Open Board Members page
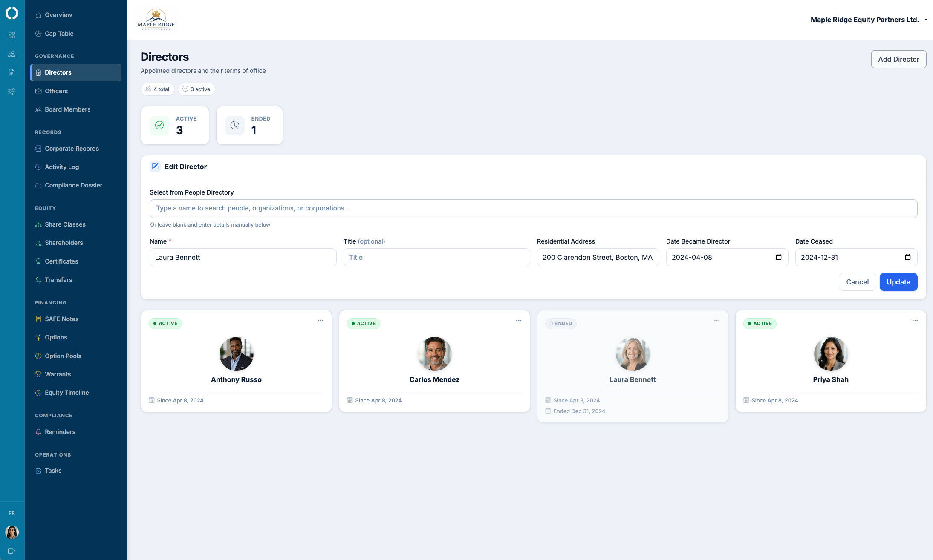This screenshot has height=560, width=933. 76,109
